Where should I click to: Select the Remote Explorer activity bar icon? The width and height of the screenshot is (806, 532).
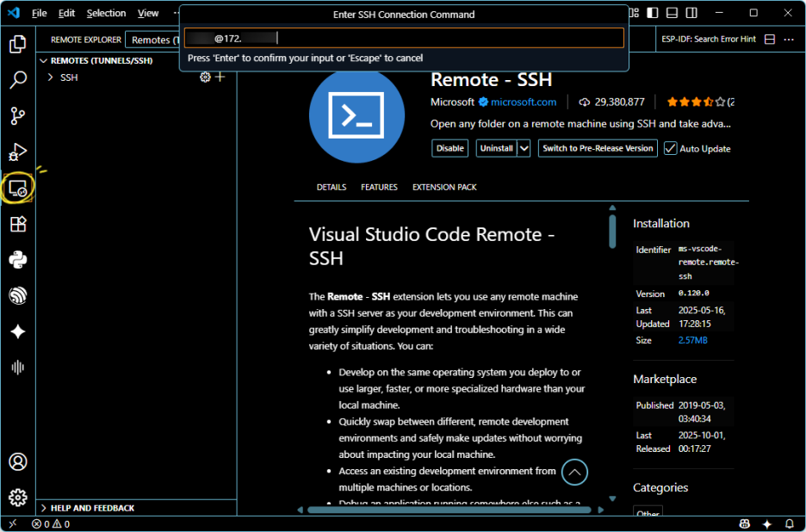(18, 189)
